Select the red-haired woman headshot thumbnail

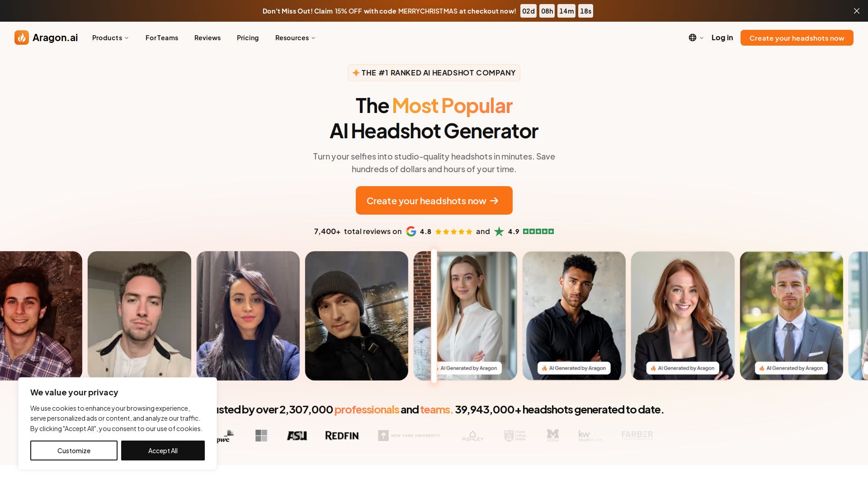[x=683, y=316]
